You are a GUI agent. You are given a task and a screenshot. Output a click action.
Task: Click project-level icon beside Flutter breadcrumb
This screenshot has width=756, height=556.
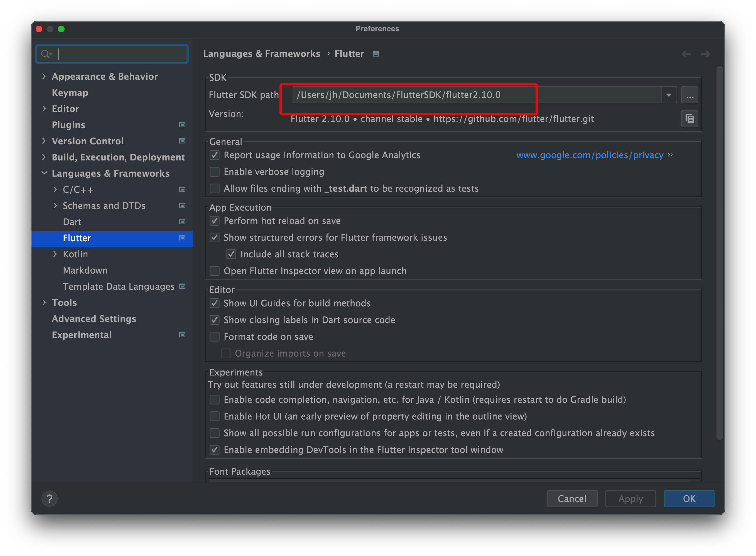pos(376,54)
